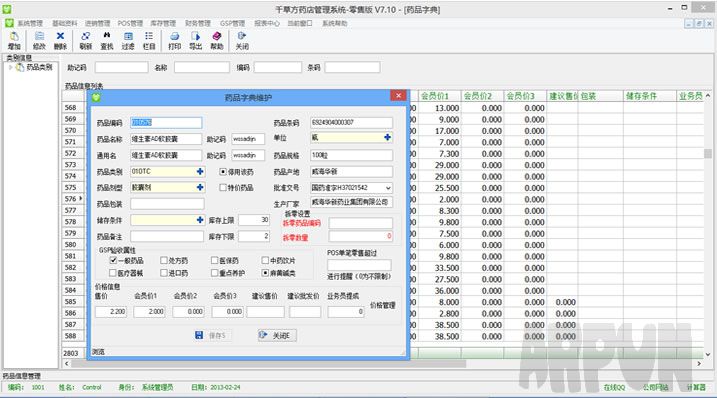717x398 pixels.
Task: Open the 报表中心 menu
Action: tap(267, 23)
